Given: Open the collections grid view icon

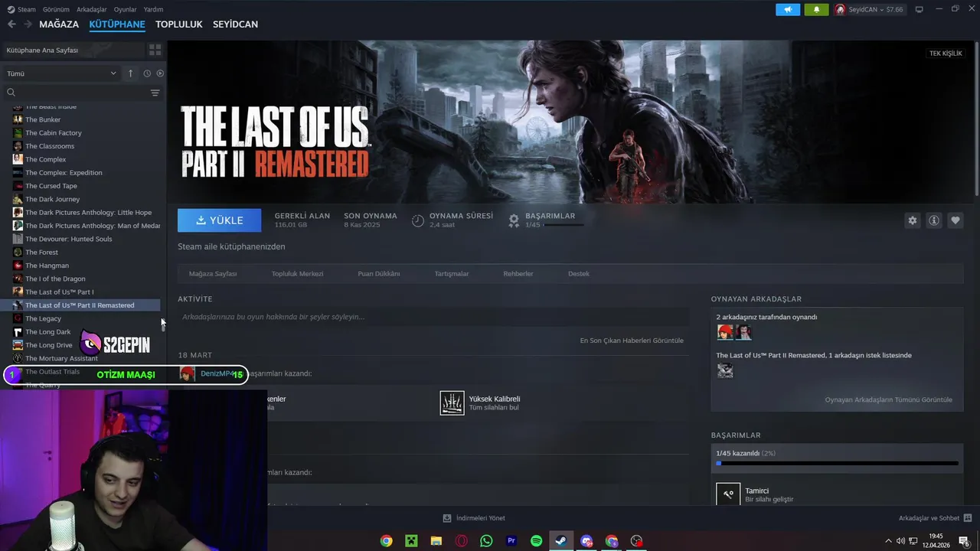Looking at the screenshot, I should 155,50.
